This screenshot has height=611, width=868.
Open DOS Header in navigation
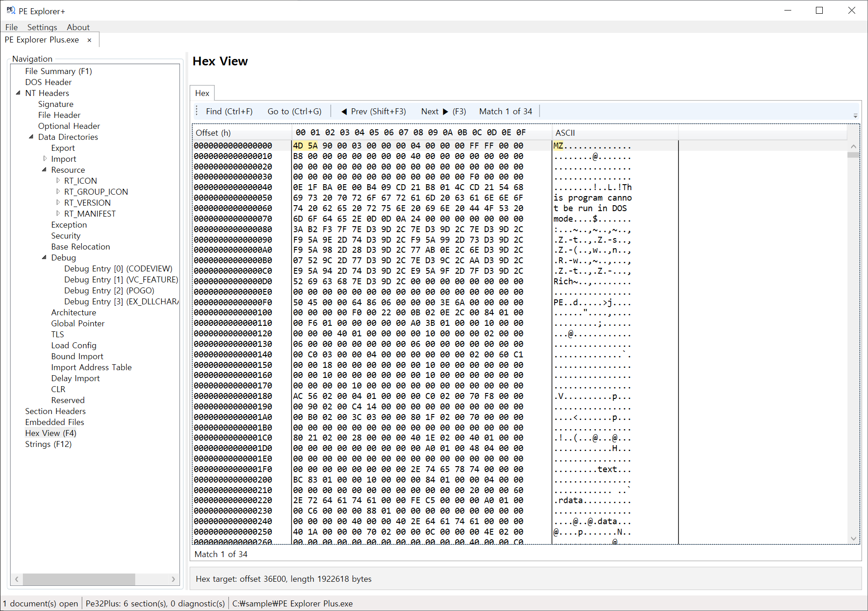coord(48,82)
